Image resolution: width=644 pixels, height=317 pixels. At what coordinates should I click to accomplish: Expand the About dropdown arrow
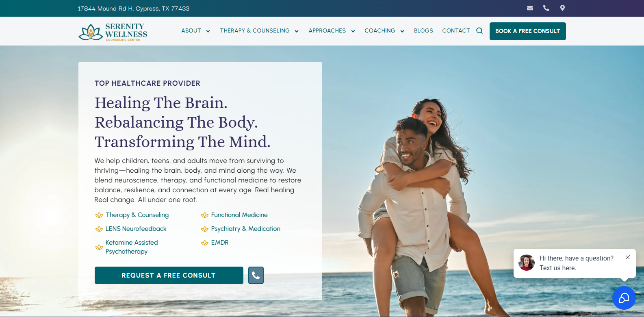pos(208,31)
